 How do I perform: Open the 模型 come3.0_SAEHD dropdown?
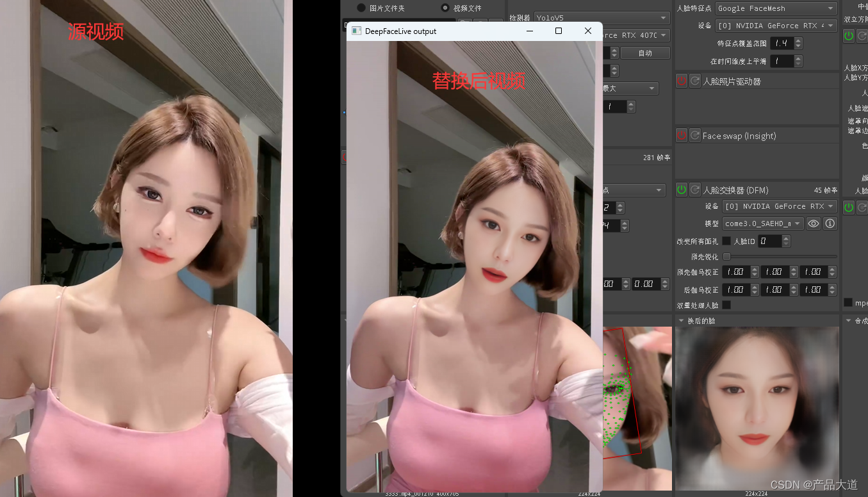(x=763, y=224)
